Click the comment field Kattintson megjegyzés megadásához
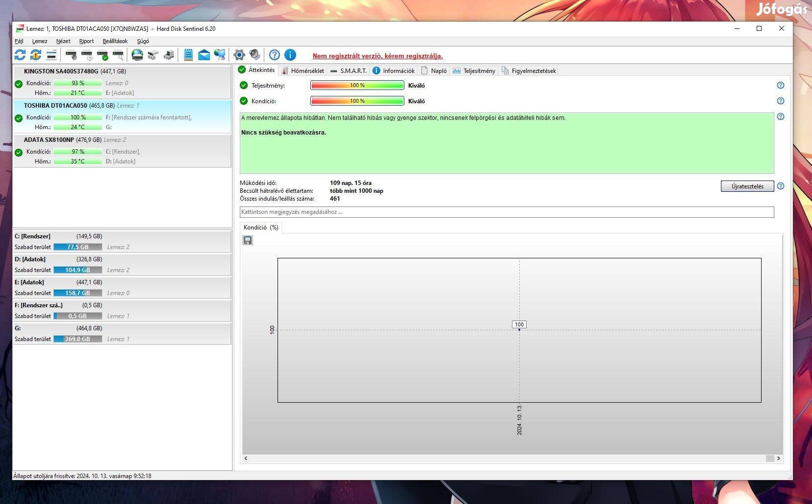This screenshot has width=812, height=504. 507,212
